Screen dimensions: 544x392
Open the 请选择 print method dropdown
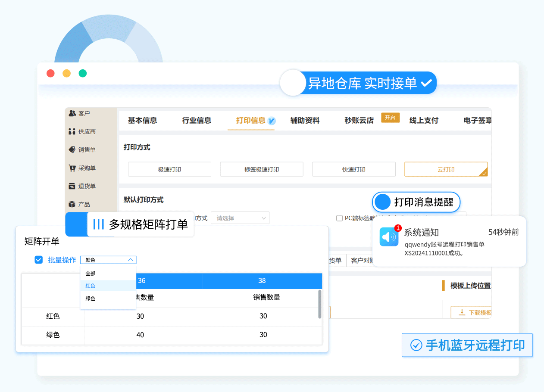(241, 218)
